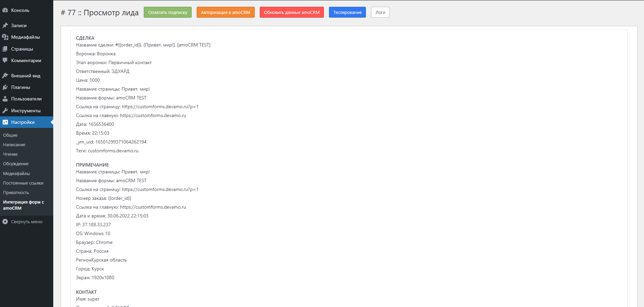The image size is (644, 307).
Task: Click the Комментарии speech bubble icon
Action: 5,60
